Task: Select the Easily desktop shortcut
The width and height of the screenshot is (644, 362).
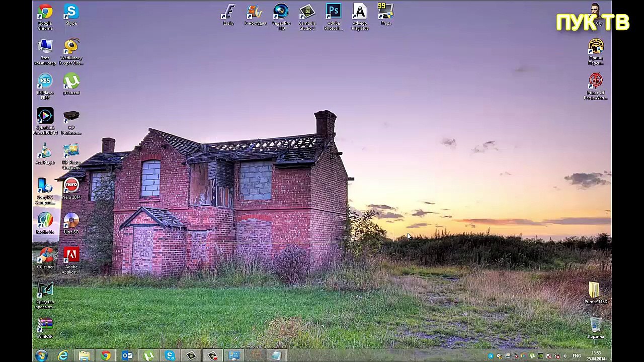Action: click(x=228, y=15)
